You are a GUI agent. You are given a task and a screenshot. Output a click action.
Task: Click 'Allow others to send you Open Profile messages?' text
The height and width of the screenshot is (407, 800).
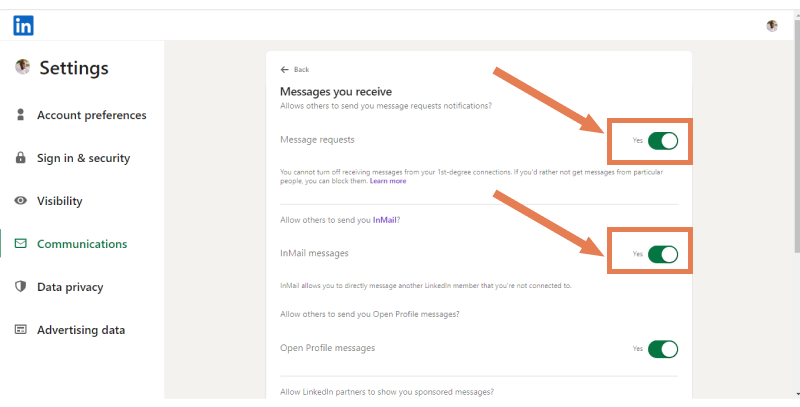click(x=369, y=314)
